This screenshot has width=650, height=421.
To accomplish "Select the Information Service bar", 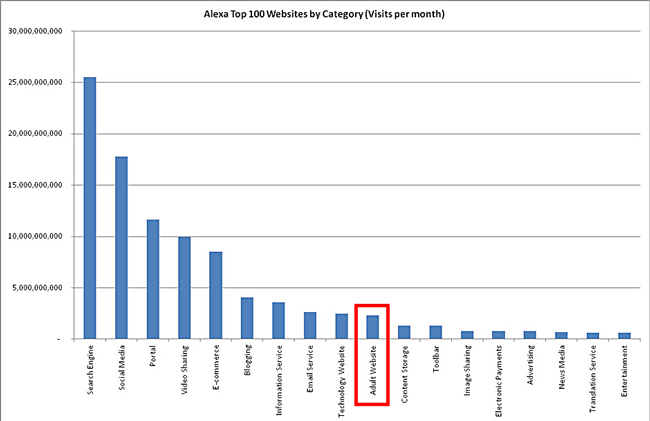I will coord(279,321).
